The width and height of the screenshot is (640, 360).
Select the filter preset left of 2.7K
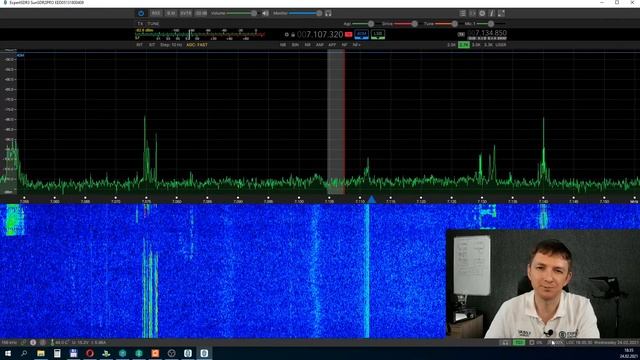451,45
